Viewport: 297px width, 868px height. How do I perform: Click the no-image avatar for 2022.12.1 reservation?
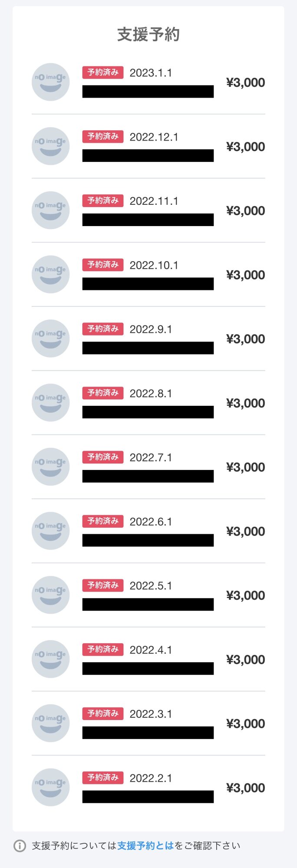pos(50,146)
